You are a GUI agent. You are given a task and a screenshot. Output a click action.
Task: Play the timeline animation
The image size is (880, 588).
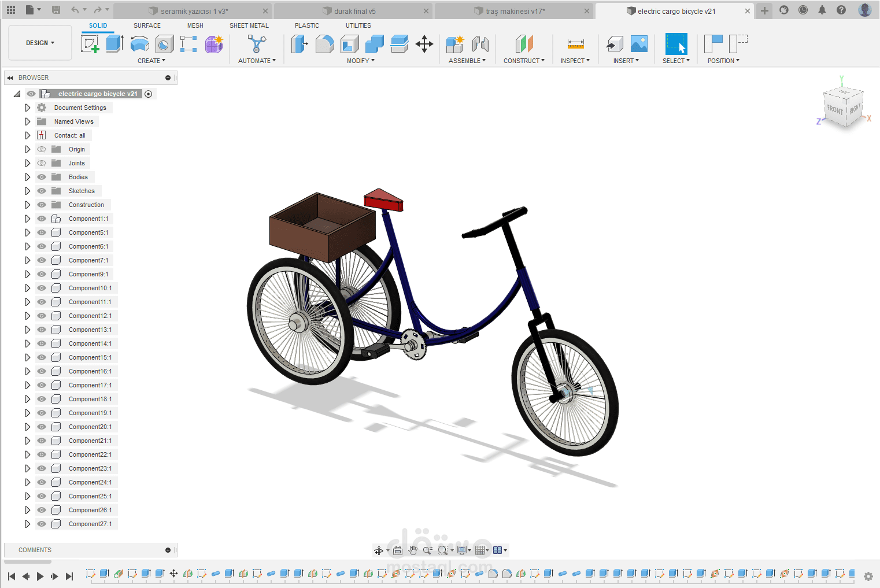pyautogui.click(x=40, y=576)
